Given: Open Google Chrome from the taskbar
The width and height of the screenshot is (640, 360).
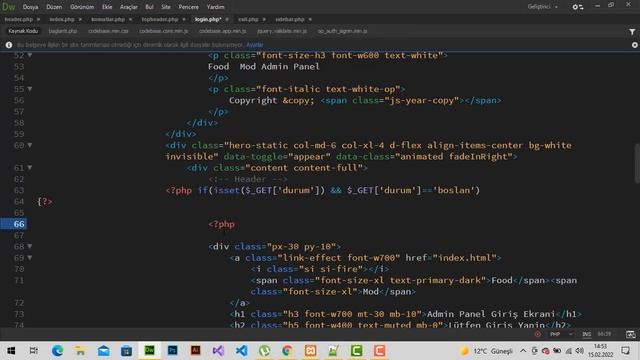Looking at the screenshot, I should pyautogui.click(x=287, y=351).
